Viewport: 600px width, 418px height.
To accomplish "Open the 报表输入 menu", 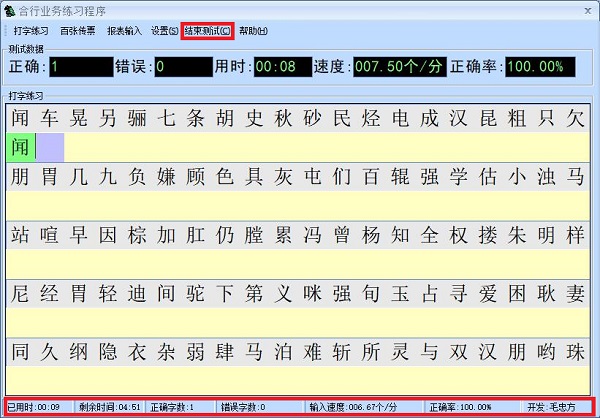I will click(x=125, y=32).
